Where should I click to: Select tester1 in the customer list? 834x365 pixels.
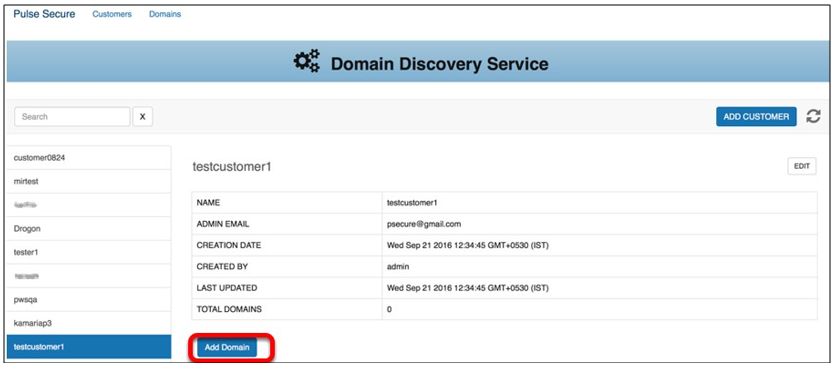89,252
